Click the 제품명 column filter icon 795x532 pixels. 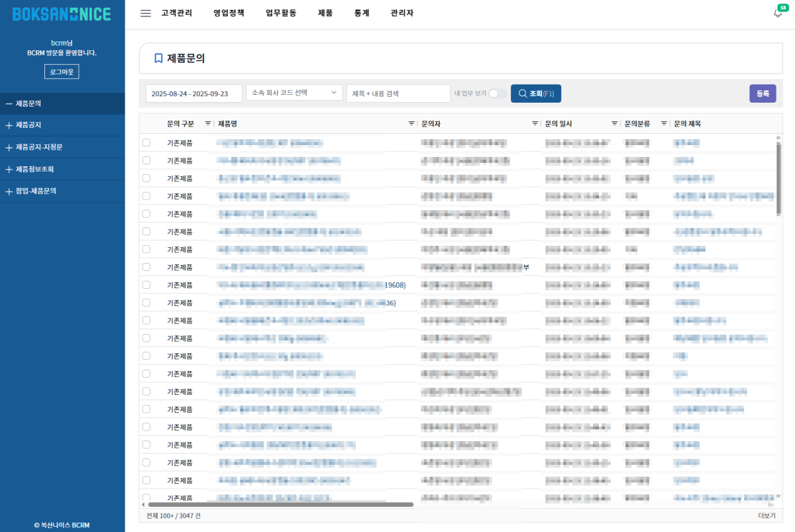(x=411, y=123)
